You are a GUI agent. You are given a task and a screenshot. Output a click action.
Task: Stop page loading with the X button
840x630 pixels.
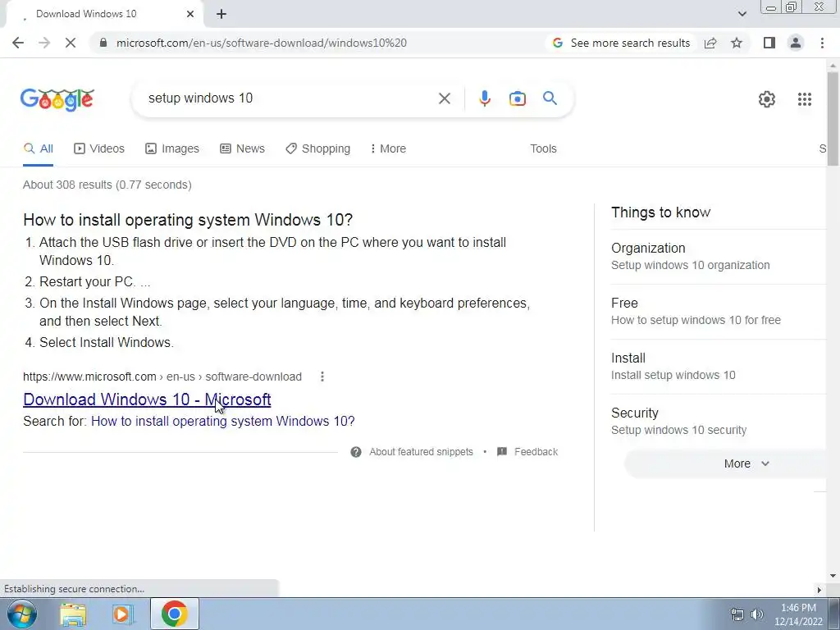(x=71, y=43)
